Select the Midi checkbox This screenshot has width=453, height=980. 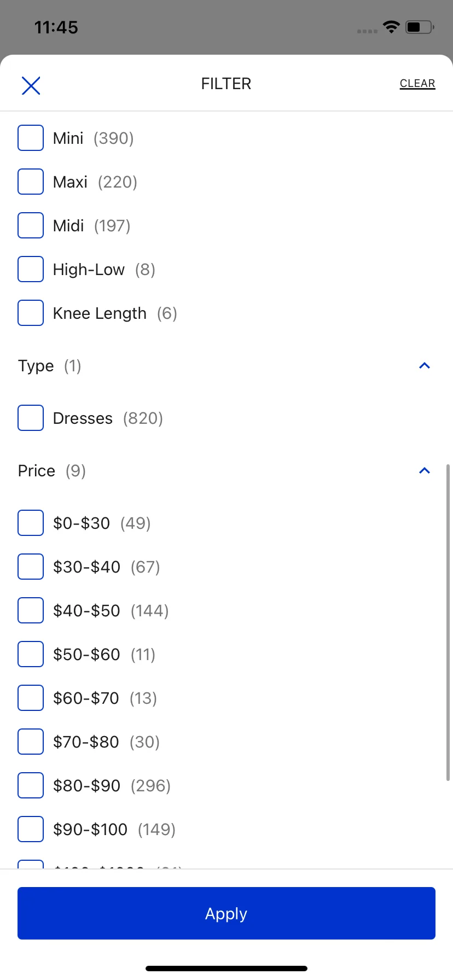[31, 225]
